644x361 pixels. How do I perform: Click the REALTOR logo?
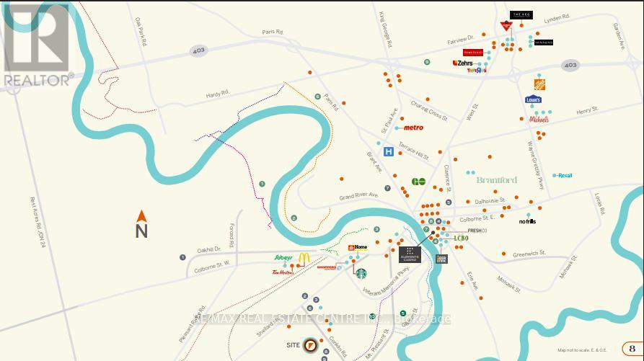tap(37, 45)
